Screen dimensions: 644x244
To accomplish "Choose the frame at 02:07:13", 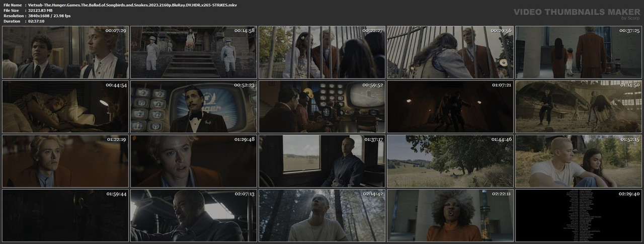I will tap(194, 215).
